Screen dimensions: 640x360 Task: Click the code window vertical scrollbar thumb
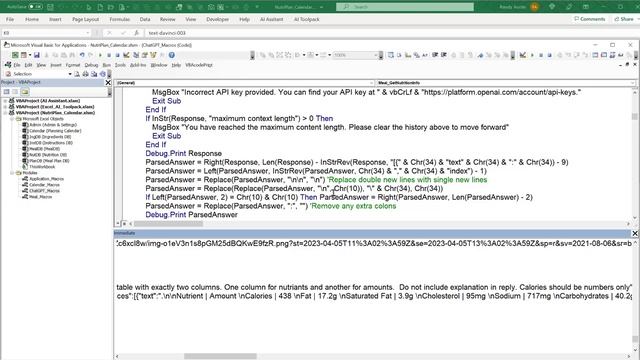coord(635,117)
